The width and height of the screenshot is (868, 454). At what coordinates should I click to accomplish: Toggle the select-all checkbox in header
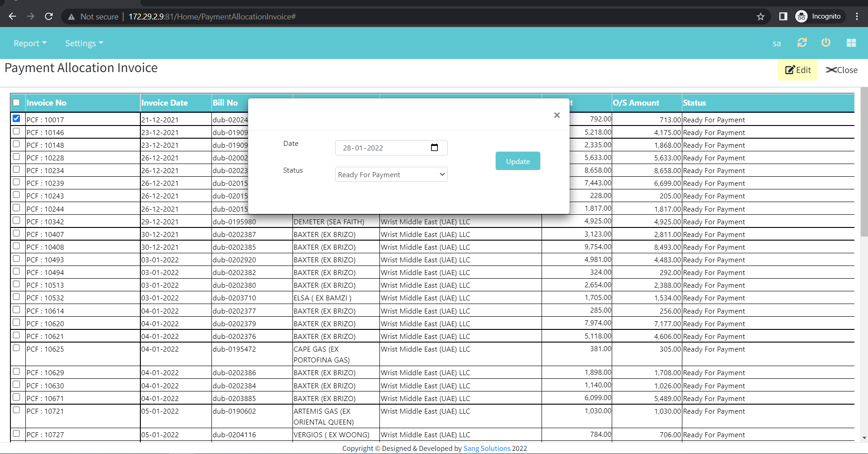pyautogui.click(x=16, y=102)
